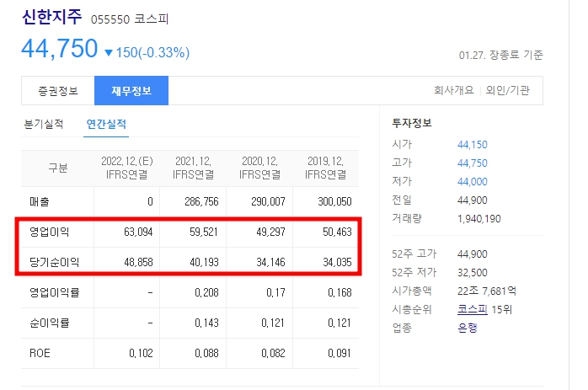The width and height of the screenshot is (588, 390).
Task: Click operating profit value 59,521
Action: (204, 232)
